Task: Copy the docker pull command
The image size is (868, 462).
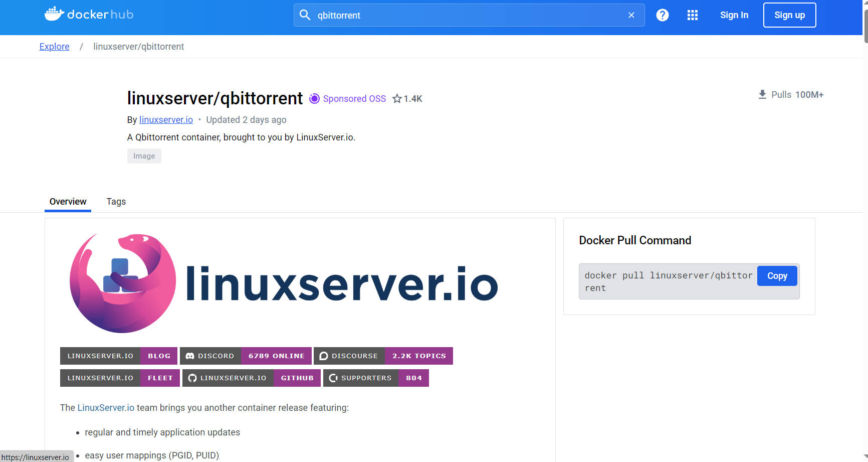Action: 777,276
